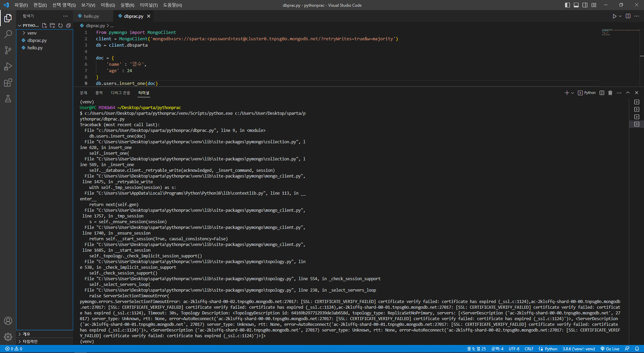The width and height of the screenshot is (644, 353).
Task: Open the 파일(F) menu
Action: pyautogui.click(x=21, y=5)
